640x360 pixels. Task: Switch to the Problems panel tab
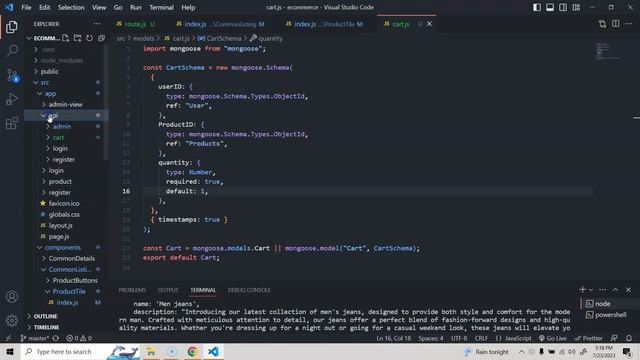[132, 290]
